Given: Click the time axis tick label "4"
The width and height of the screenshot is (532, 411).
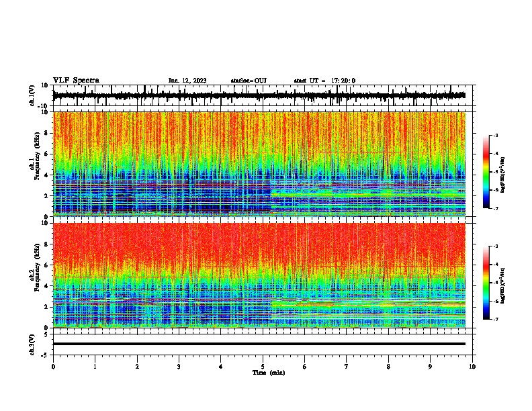Looking at the screenshot, I should click(x=221, y=367).
